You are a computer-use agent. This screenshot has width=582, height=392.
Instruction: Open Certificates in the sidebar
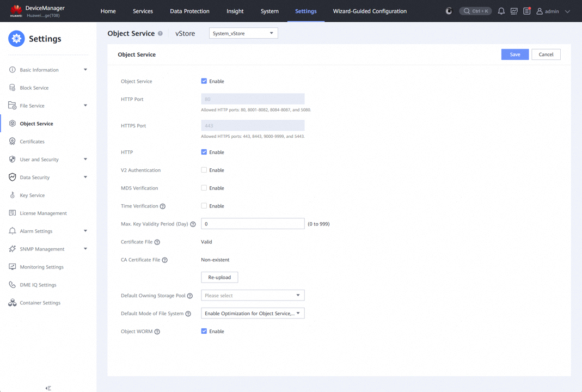pos(32,142)
